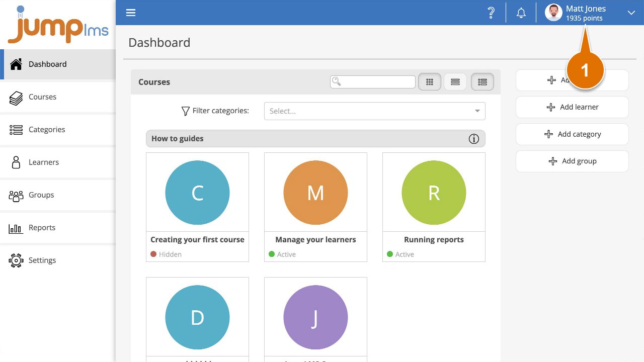
Task: Switch to list view of courses
Action: pyautogui.click(x=455, y=82)
